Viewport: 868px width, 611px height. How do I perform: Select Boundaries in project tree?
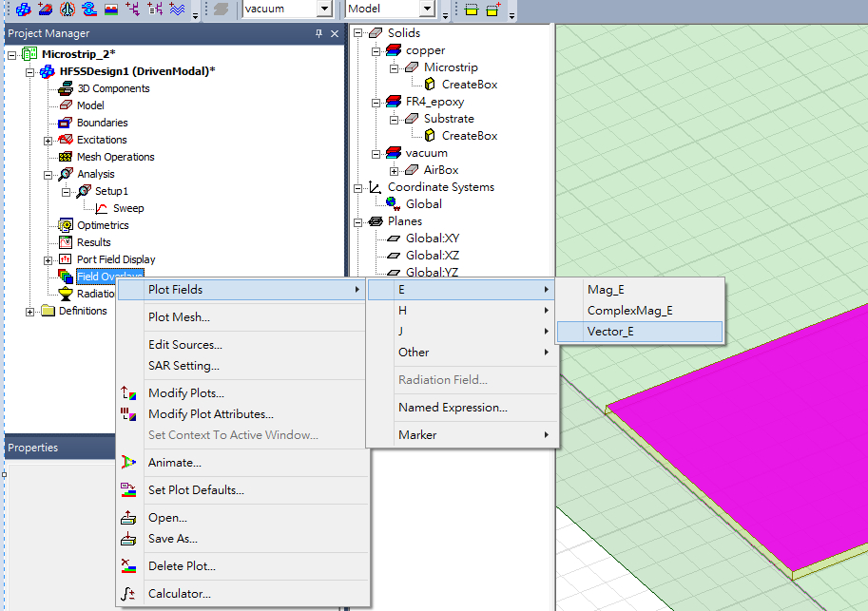[103, 123]
